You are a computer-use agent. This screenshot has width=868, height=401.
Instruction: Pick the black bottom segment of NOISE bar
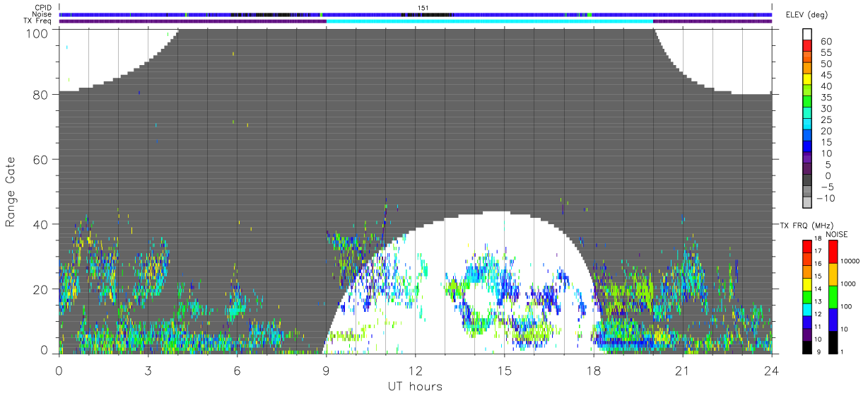click(x=834, y=343)
